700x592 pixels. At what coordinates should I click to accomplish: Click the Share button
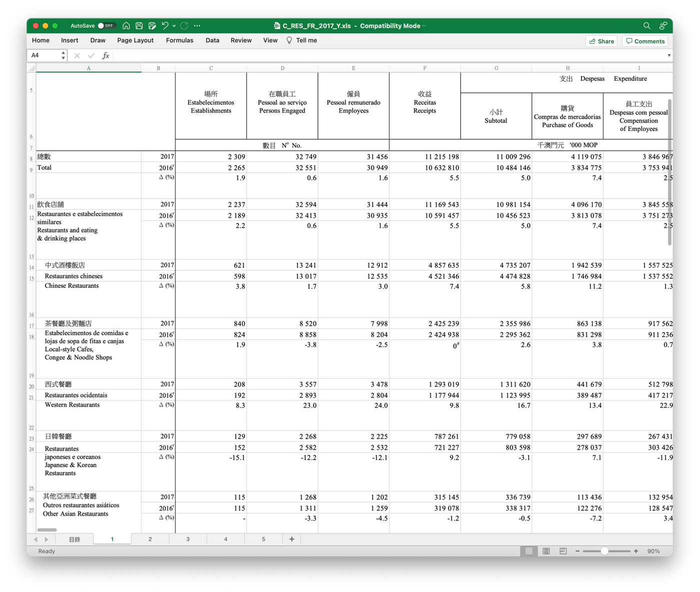pos(601,41)
